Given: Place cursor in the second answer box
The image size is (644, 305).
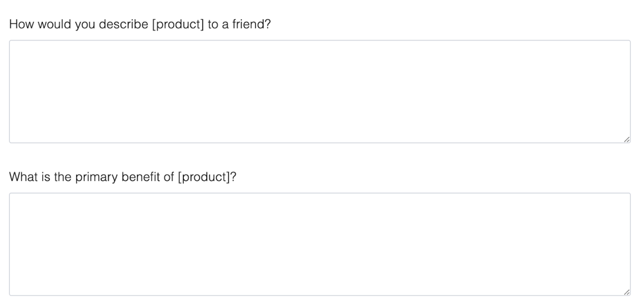Looking at the screenshot, I should pos(319,244).
